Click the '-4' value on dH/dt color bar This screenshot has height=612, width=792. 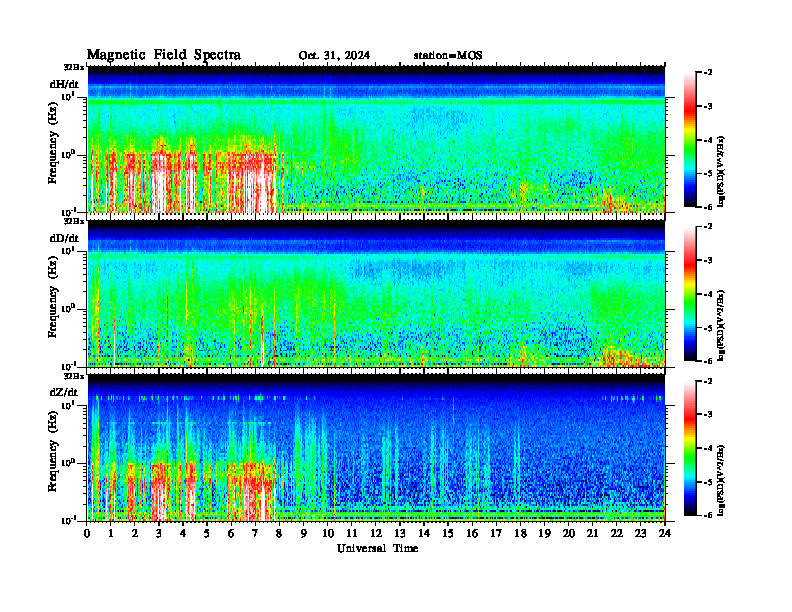[708, 140]
